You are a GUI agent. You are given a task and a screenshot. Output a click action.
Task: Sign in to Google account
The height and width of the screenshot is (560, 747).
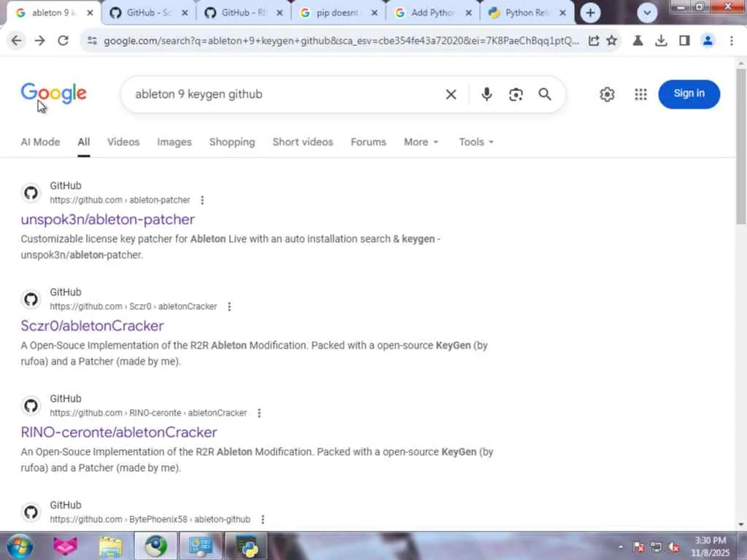pos(689,94)
